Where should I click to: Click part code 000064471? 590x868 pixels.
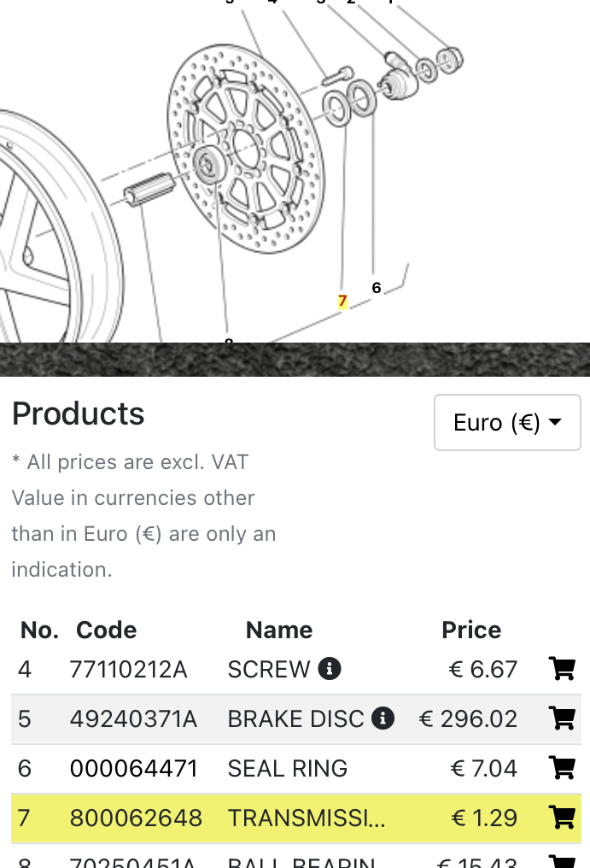pyautogui.click(x=133, y=768)
